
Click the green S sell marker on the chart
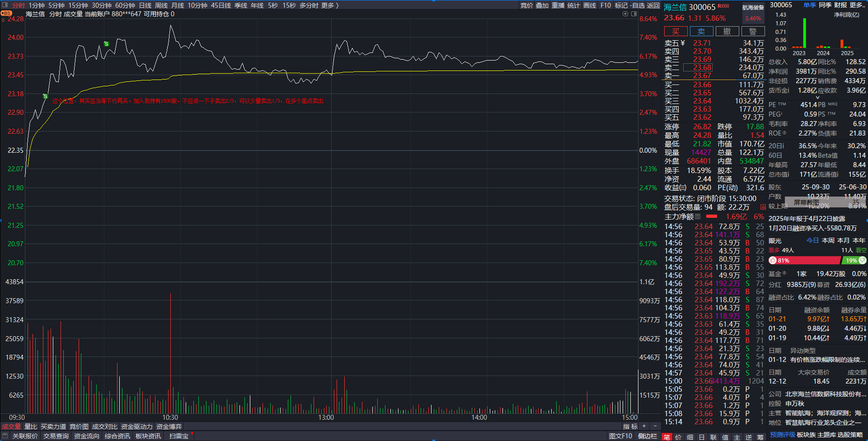click(x=106, y=44)
